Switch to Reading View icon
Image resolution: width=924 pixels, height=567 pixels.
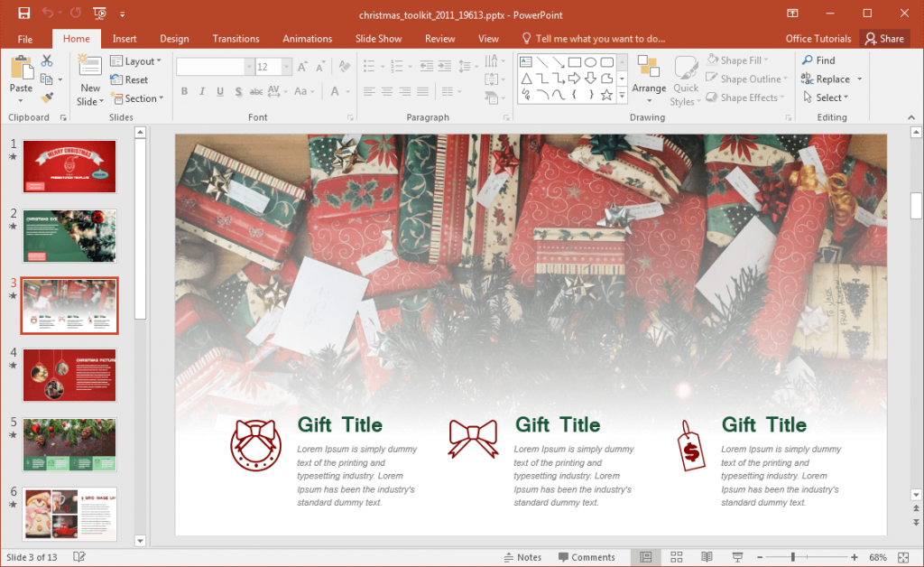click(707, 557)
